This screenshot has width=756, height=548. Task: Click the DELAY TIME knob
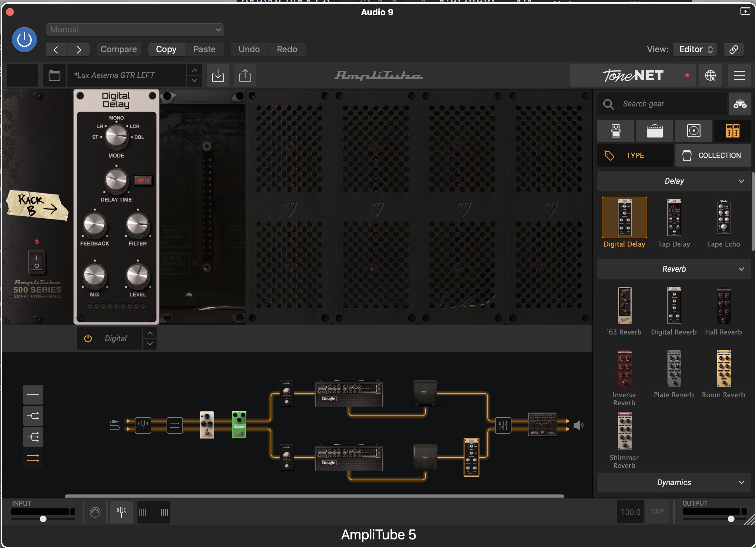pyautogui.click(x=116, y=180)
